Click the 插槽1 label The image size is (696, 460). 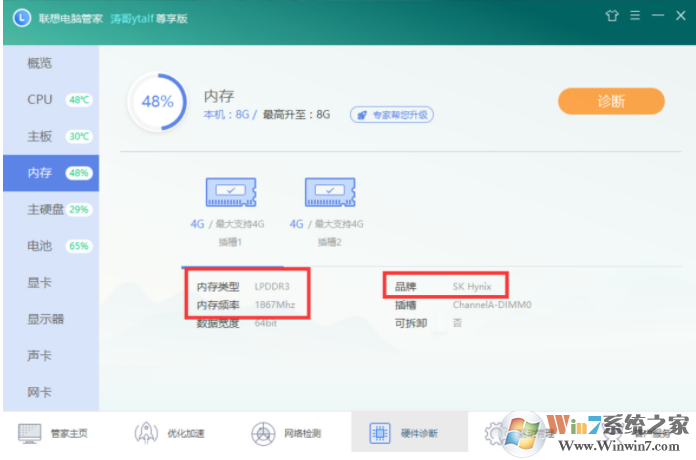click(230, 242)
